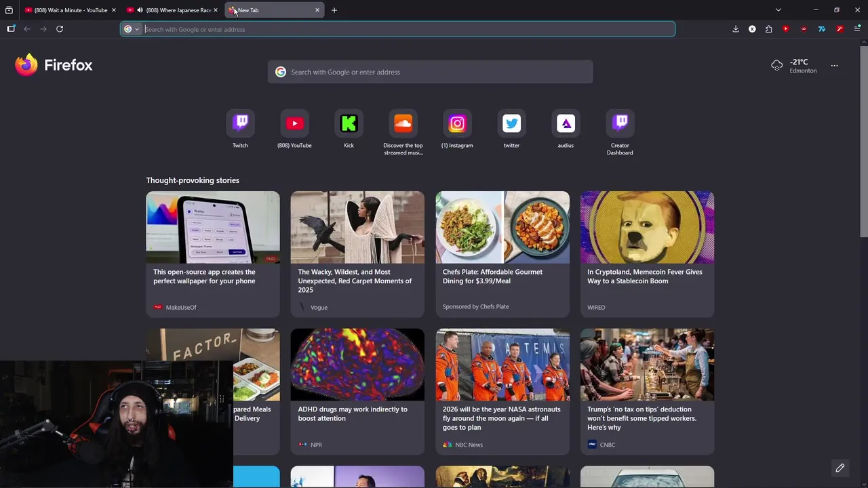Go forward to next page
The image size is (868, 488).
coord(43,29)
